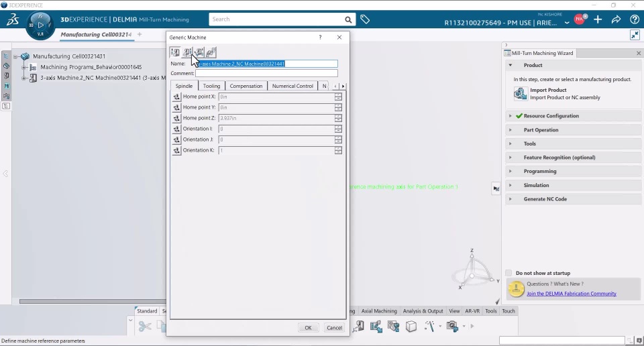The image size is (644, 346).
Task: Click Cancel in Generic Machine dialog
Action: [x=334, y=327]
